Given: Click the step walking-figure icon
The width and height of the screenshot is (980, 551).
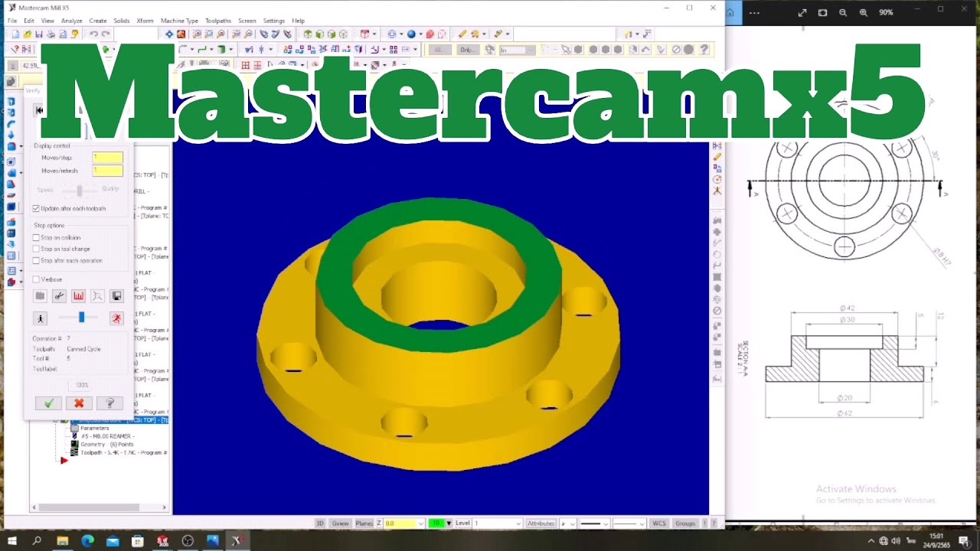Looking at the screenshot, I should [x=41, y=318].
